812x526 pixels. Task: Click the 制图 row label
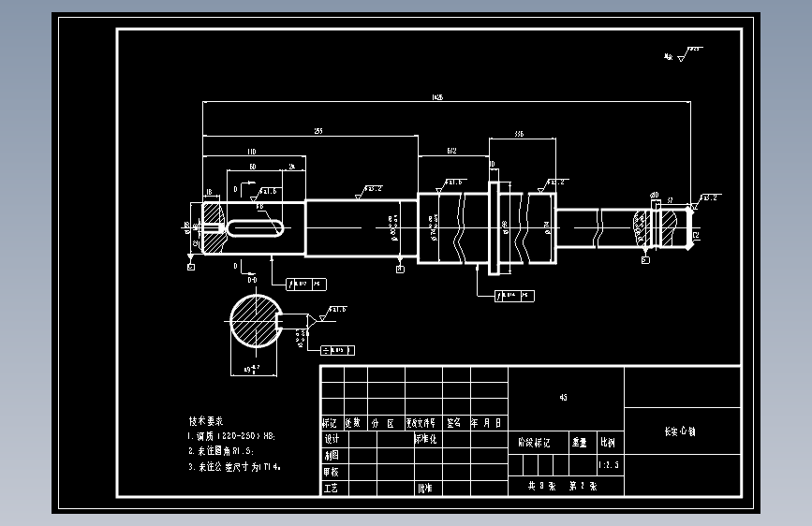(332, 456)
